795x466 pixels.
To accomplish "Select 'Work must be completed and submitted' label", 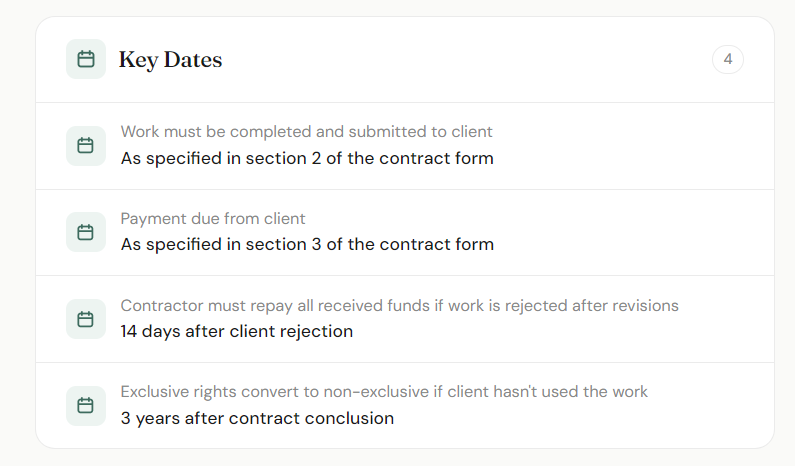I will tap(306, 132).
